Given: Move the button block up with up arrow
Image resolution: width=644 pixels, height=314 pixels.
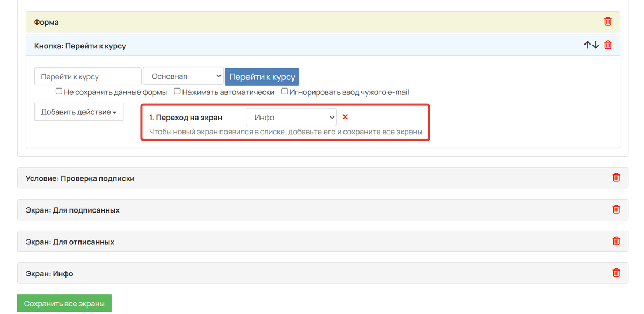Looking at the screenshot, I should [x=588, y=46].
